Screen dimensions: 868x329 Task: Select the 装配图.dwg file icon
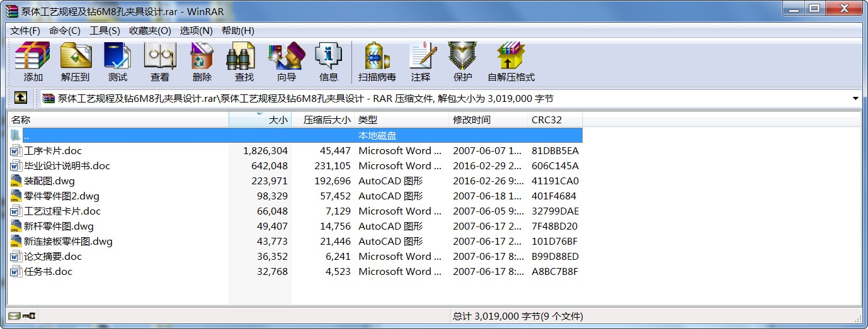(16, 181)
